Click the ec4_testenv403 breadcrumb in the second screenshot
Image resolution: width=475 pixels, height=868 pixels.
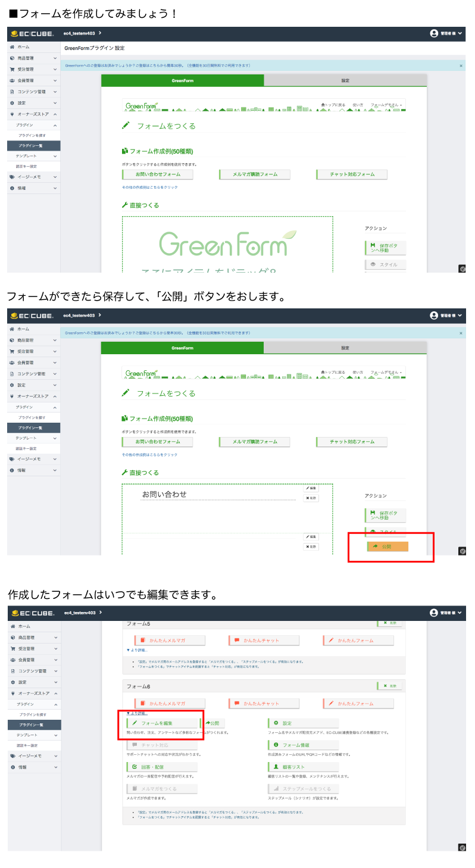click(x=80, y=316)
